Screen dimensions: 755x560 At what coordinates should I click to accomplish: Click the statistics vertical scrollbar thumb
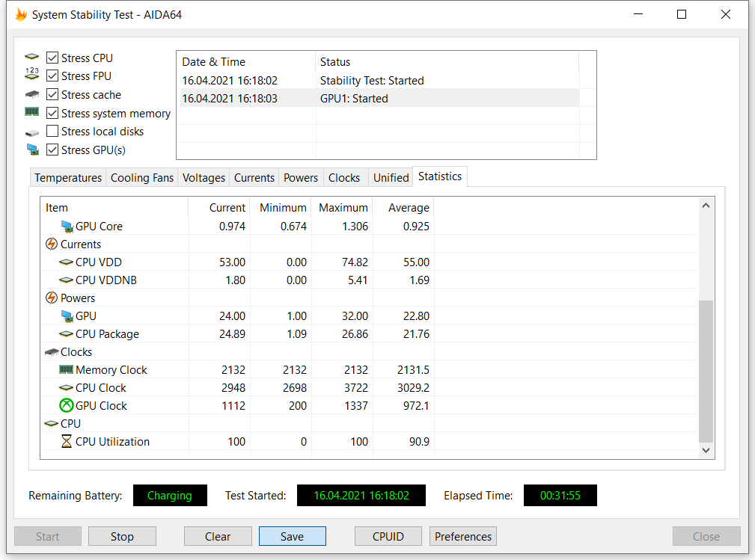click(x=706, y=371)
